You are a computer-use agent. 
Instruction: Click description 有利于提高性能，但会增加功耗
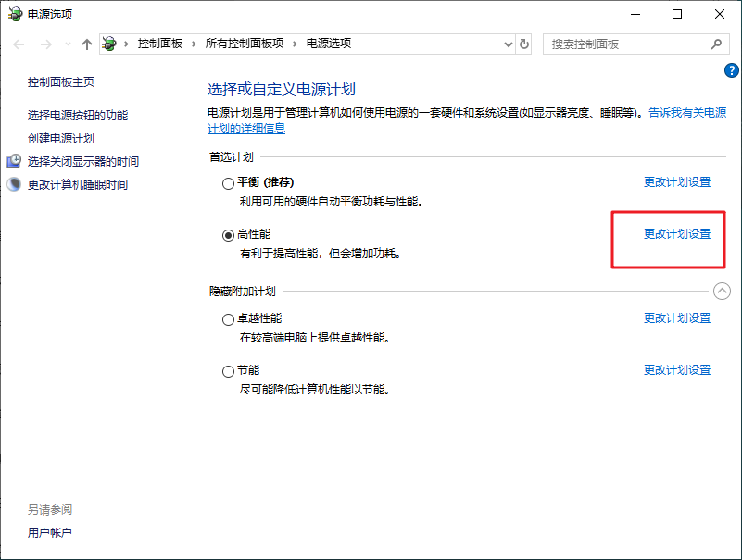pyautogui.click(x=321, y=254)
